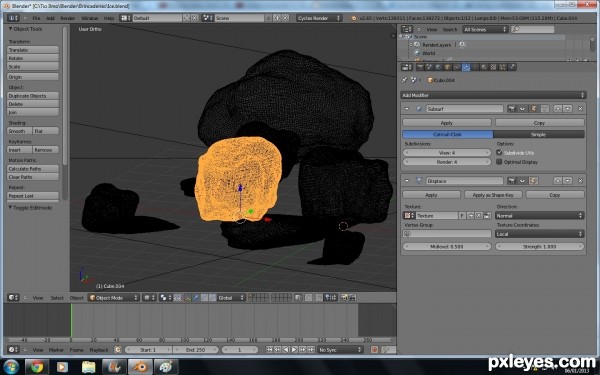Viewport: 600px width, 375px height.
Task: Open the Physics properties icon
Action: click(x=512, y=67)
